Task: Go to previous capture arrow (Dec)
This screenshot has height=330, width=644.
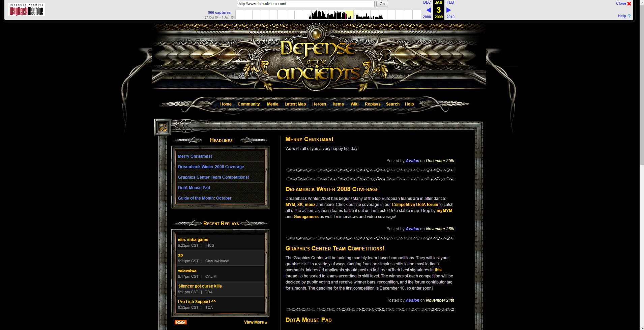Action: [x=428, y=10]
